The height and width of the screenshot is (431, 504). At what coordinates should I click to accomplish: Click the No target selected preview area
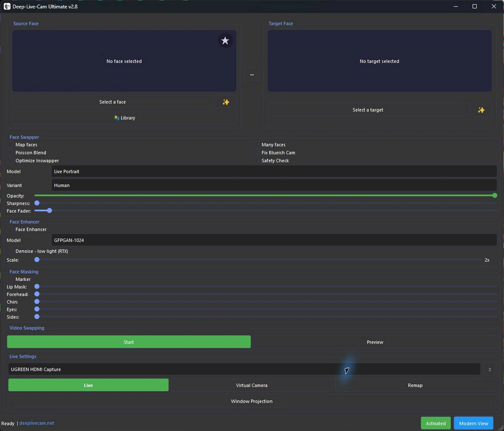[x=379, y=61]
